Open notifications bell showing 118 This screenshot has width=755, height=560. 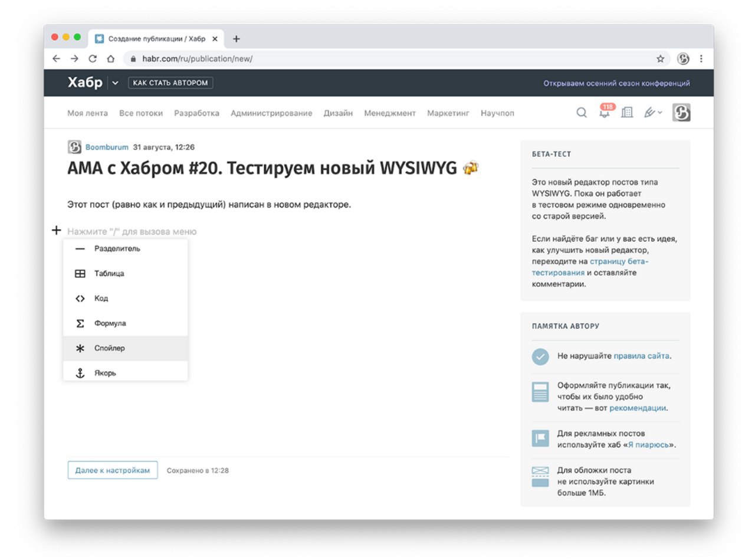pos(605,112)
